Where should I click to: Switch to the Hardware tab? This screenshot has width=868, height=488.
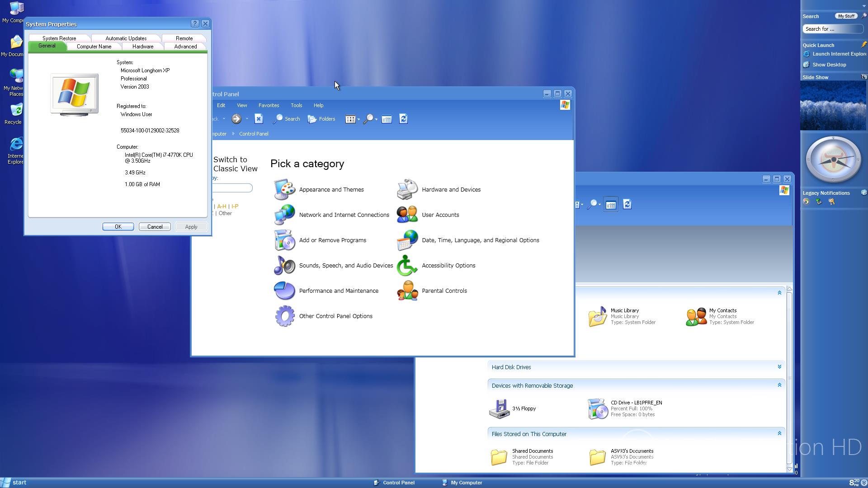pos(143,47)
